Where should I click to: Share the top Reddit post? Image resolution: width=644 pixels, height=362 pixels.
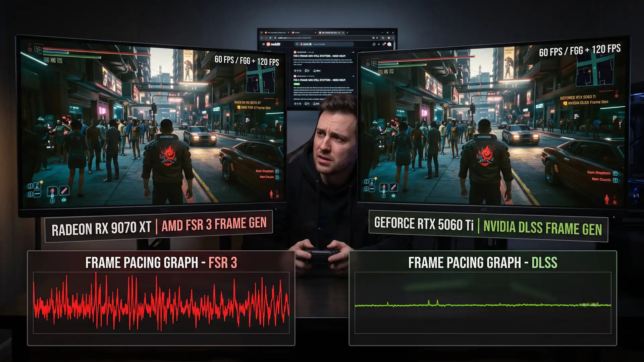[317, 71]
